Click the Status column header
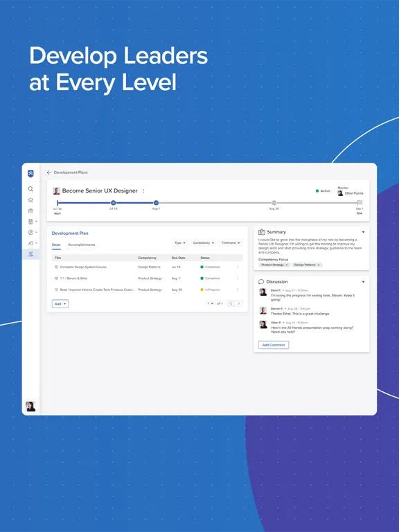Viewport: 399px width, 532px height. tap(205, 258)
